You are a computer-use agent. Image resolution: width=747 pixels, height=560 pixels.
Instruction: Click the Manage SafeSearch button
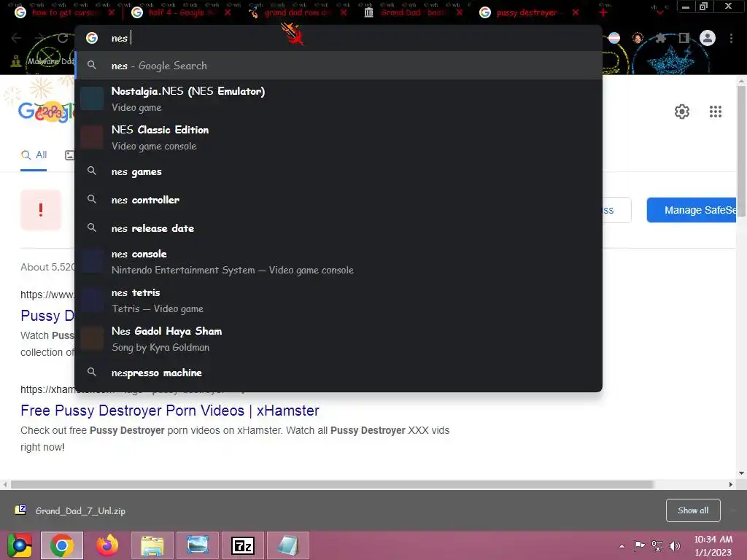tap(692, 210)
